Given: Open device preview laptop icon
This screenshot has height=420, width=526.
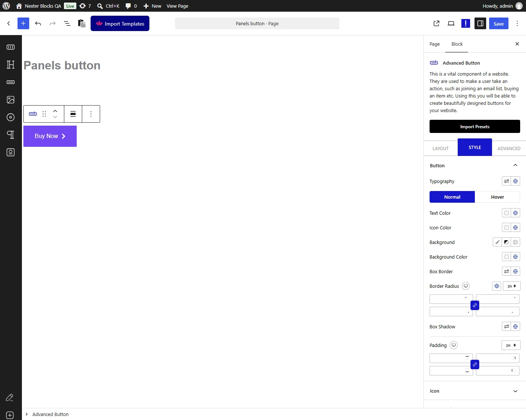Looking at the screenshot, I should tap(451, 23).
